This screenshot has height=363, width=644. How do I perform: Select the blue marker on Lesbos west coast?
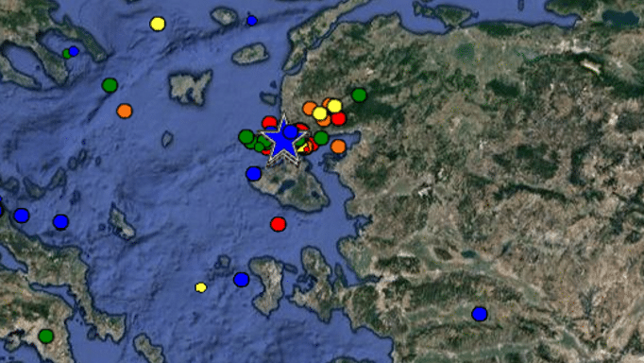click(253, 174)
